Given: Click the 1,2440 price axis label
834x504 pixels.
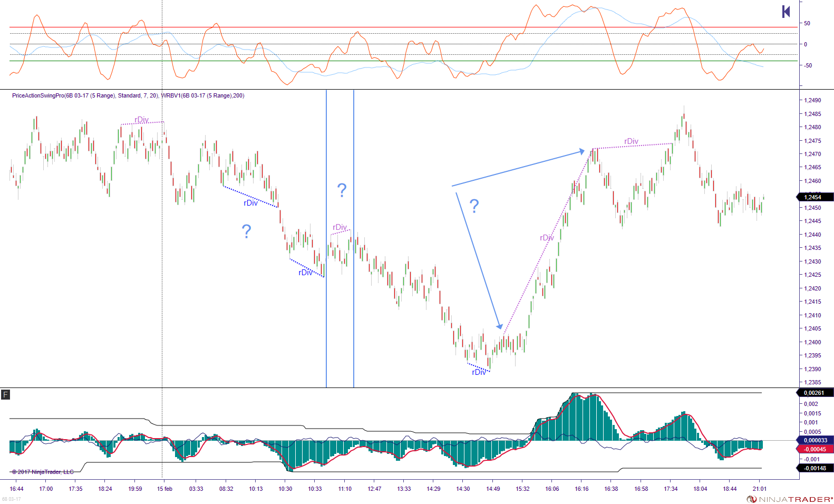Looking at the screenshot, I should [812, 235].
